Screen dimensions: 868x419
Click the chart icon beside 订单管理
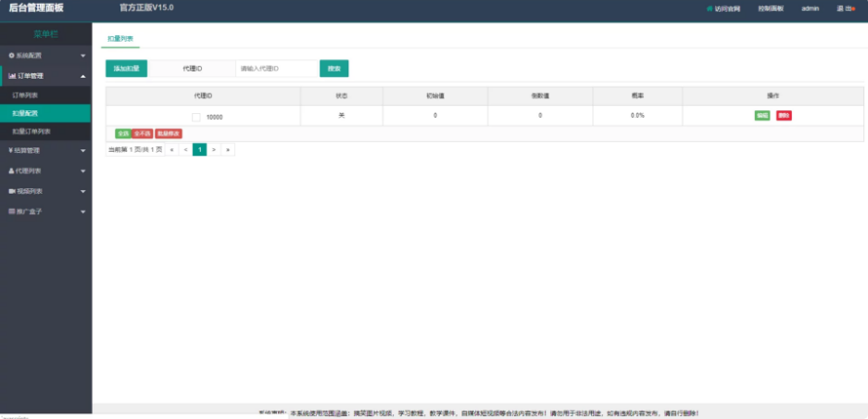[12, 76]
